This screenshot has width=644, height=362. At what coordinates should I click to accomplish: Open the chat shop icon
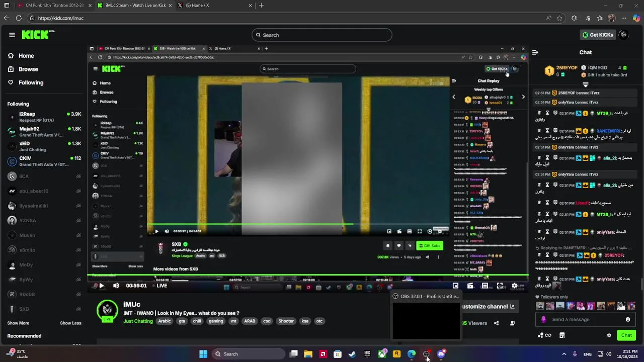coord(562,335)
